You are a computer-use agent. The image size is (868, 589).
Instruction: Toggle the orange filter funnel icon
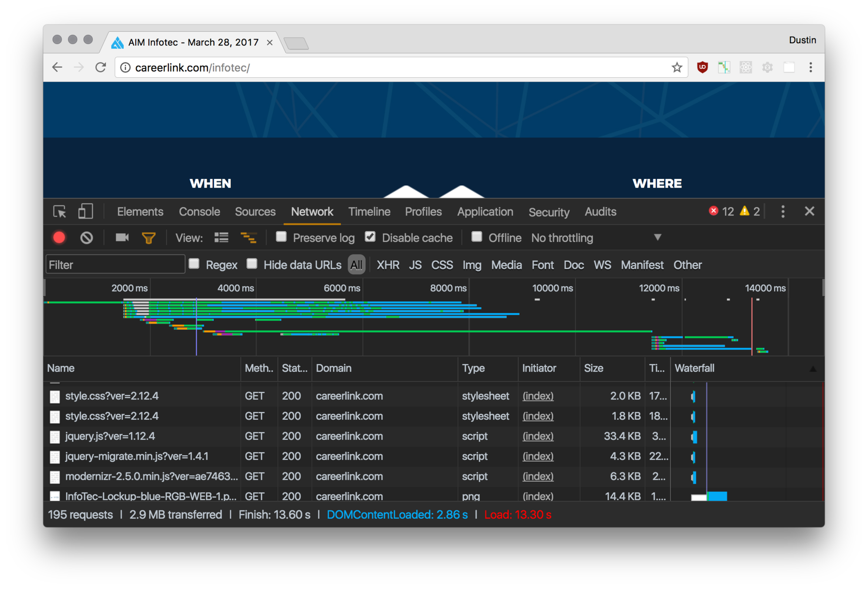[148, 238]
